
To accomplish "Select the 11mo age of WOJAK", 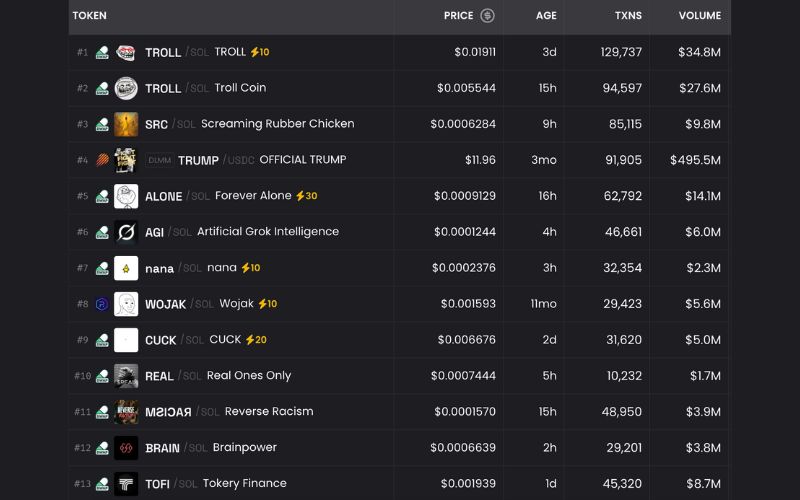I will (x=543, y=304).
